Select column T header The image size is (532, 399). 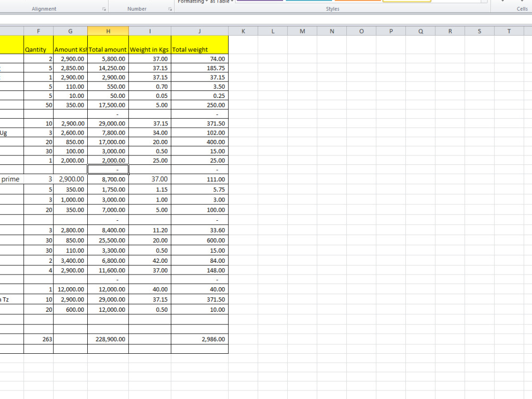tap(509, 31)
